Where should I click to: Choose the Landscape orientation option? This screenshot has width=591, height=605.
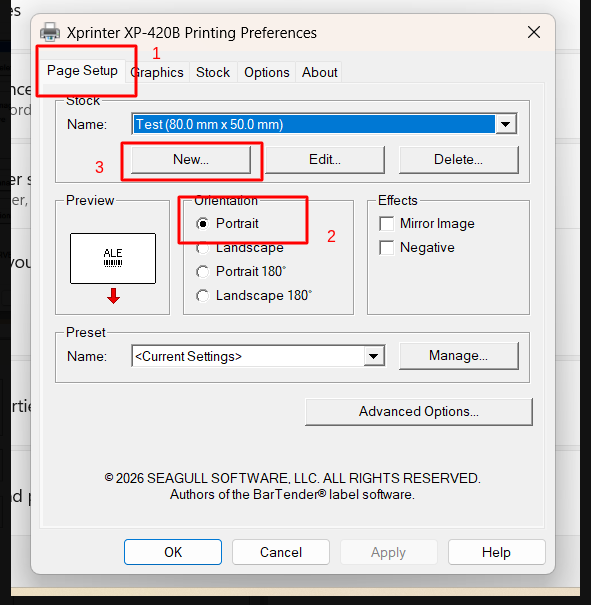pyautogui.click(x=202, y=248)
